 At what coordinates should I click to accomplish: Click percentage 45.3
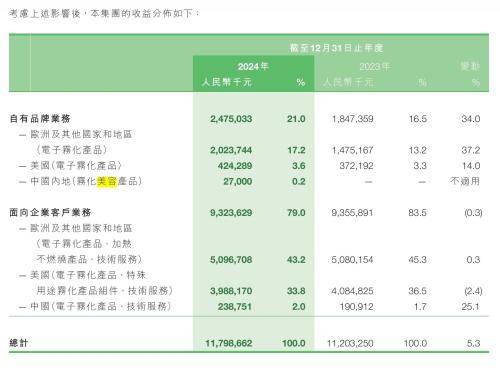click(418, 260)
